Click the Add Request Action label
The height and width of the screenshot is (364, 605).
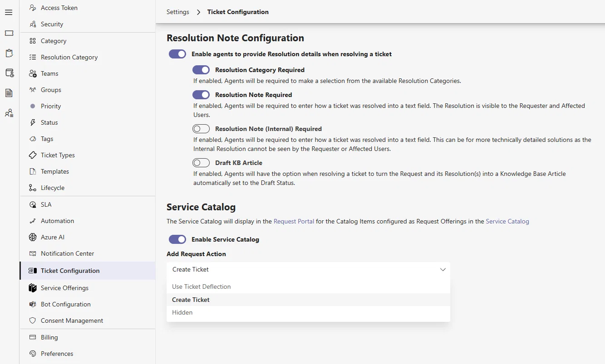click(196, 254)
